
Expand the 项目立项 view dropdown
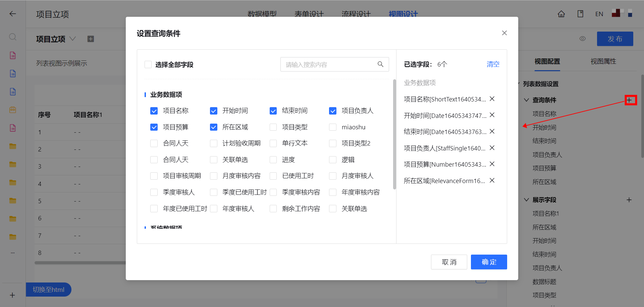pos(72,39)
